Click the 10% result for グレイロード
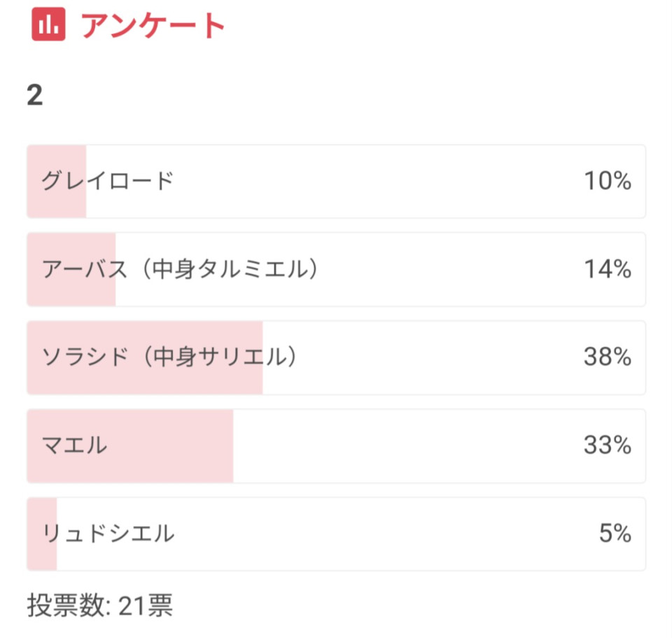The image size is (672, 638). [x=608, y=180]
